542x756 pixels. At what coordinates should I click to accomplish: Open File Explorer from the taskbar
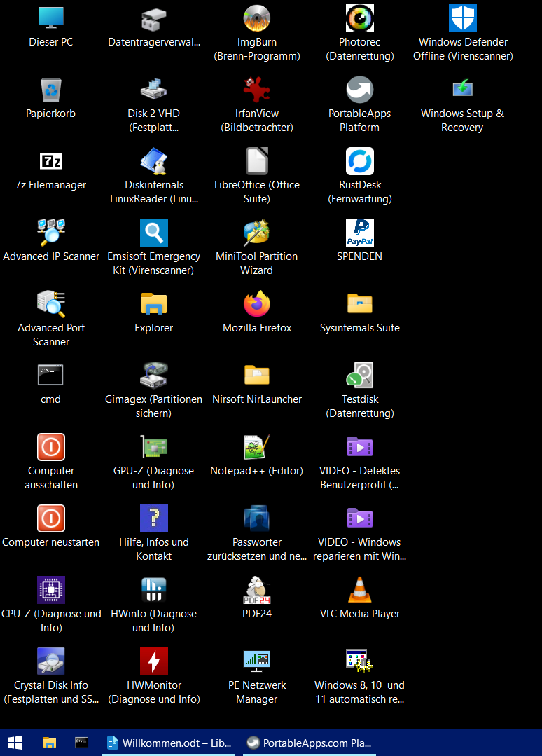click(50, 743)
